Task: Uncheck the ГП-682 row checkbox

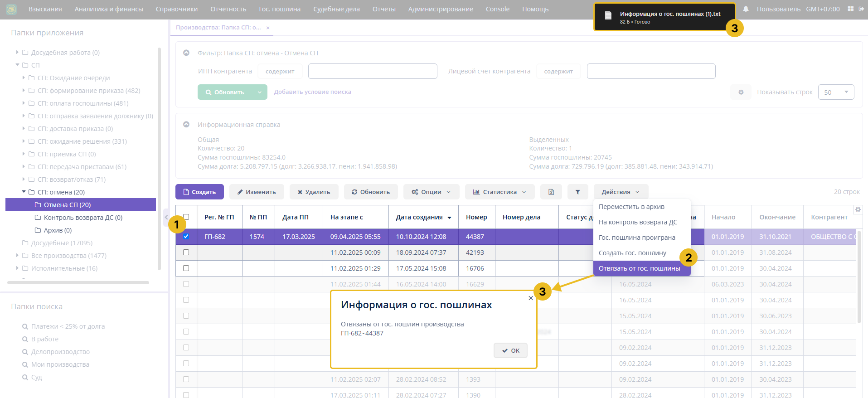Action: tap(186, 236)
